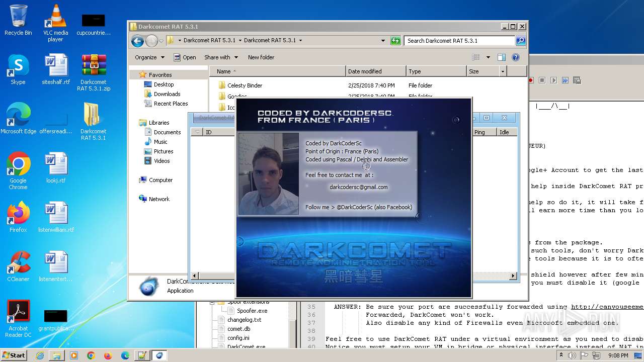This screenshot has width=644, height=362.
Task: Select changelog.txt in Notepad++ file tree
Action: [244, 320]
